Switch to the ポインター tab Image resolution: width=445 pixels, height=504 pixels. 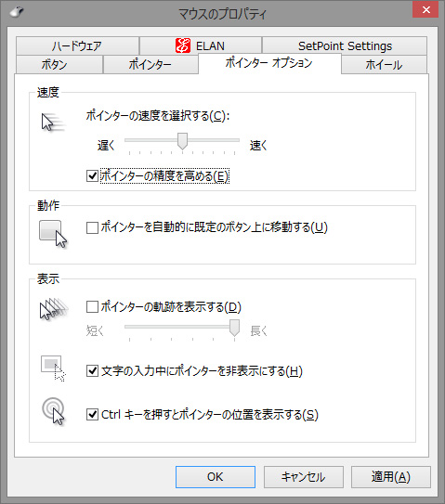151,65
